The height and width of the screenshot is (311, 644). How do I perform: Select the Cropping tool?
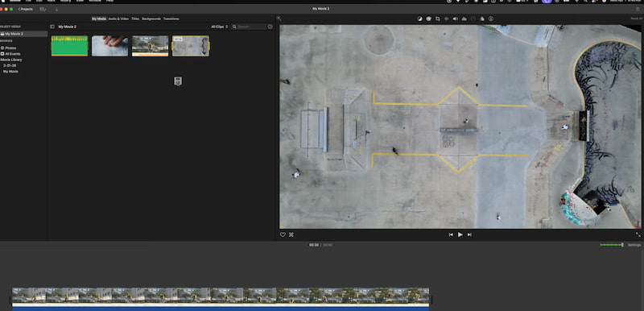click(437, 19)
